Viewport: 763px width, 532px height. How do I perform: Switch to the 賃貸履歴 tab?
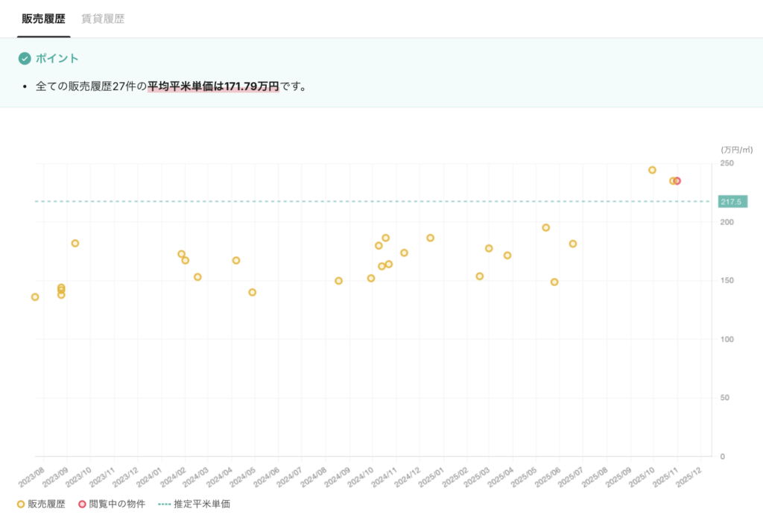click(103, 19)
